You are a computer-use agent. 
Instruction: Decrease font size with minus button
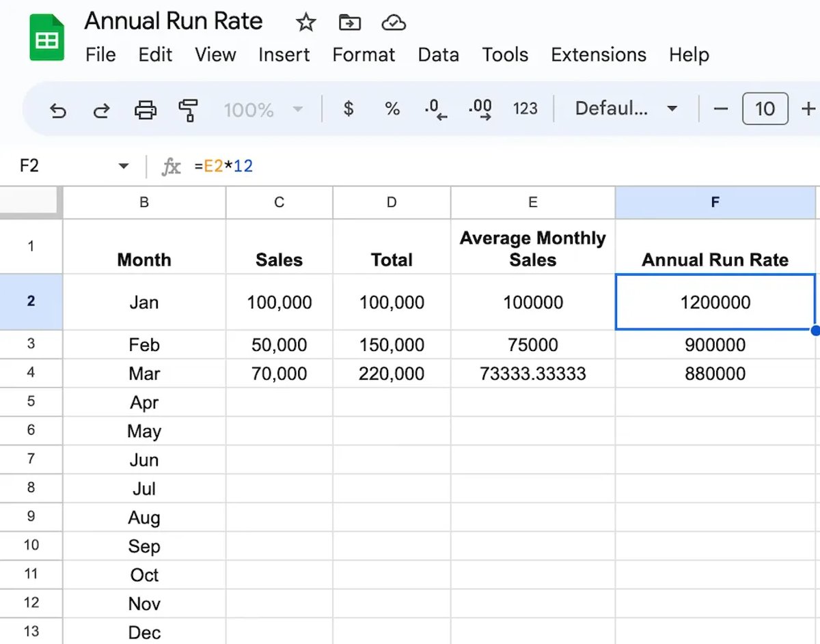click(721, 109)
